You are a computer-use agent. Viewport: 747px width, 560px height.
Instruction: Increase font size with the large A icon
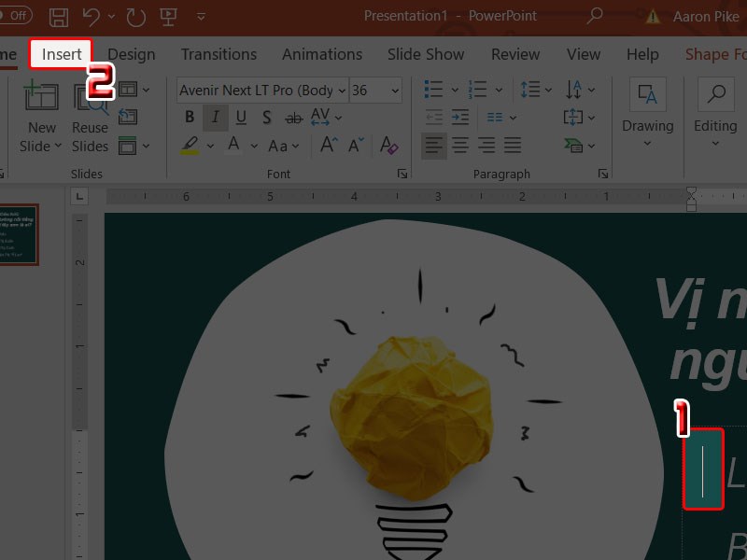(328, 146)
